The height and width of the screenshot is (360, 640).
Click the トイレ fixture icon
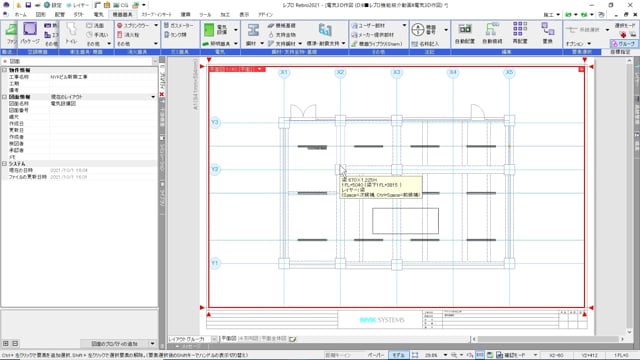[x=71, y=34]
